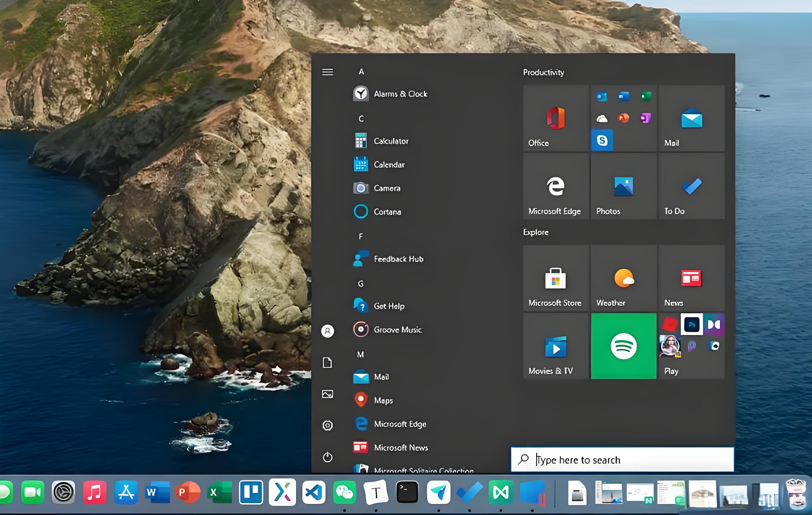
Task: Select the Explore section header
Action: (x=536, y=232)
